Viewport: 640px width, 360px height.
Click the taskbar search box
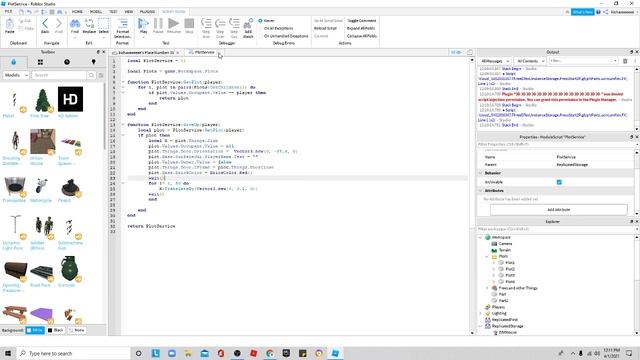point(73,353)
